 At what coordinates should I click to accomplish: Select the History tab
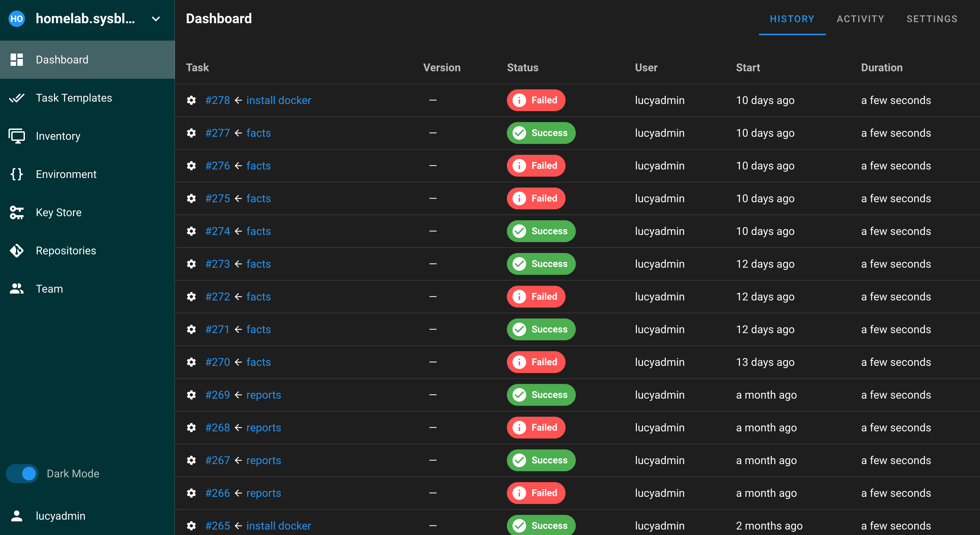[792, 19]
